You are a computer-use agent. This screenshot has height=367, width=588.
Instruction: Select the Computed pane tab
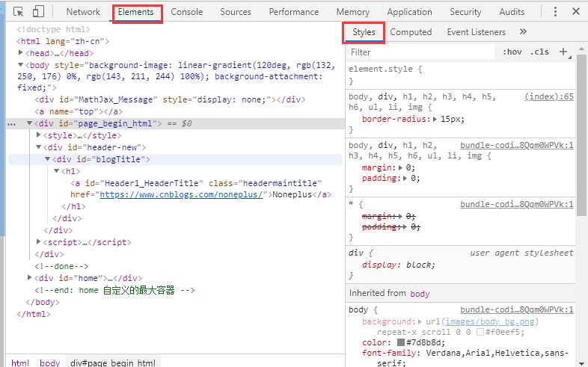[411, 32]
